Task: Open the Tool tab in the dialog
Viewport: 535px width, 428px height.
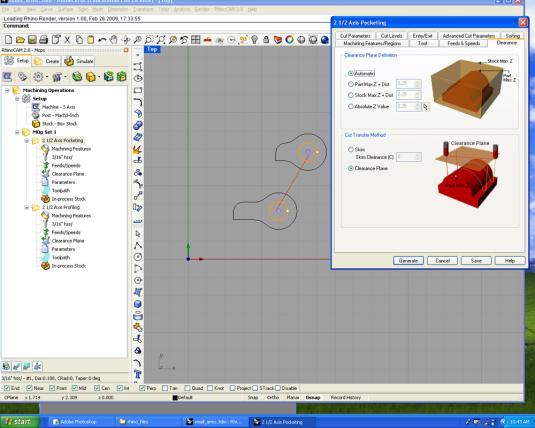Action: pyautogui.click(x=422, y=43)
